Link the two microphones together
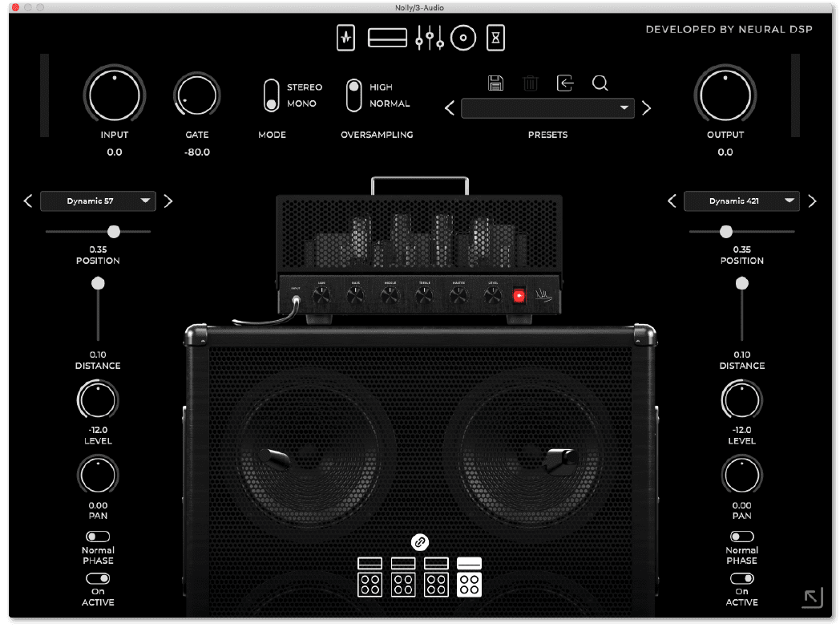Screen dimensions: 840x632 tap(419, 542)
